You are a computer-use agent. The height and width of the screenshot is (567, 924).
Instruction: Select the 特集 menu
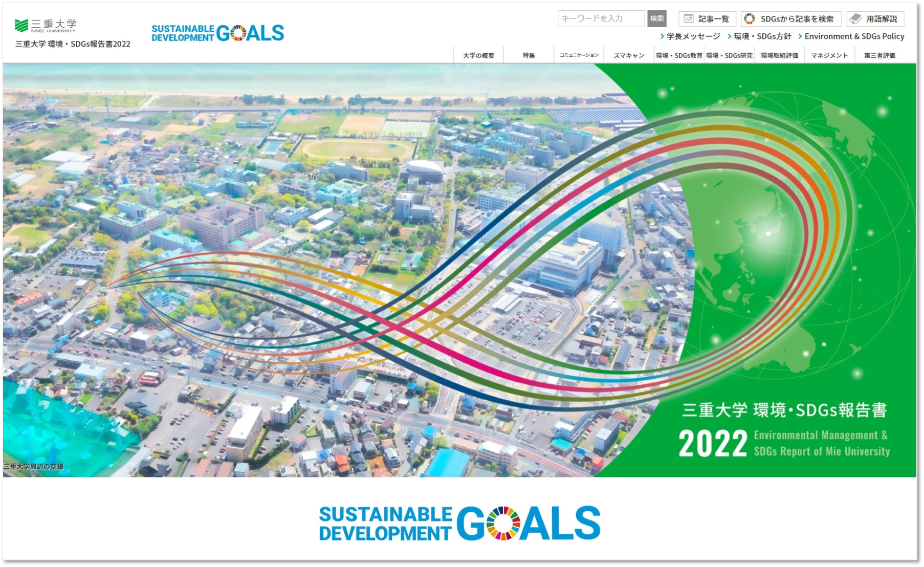click(x=529, y=55)
